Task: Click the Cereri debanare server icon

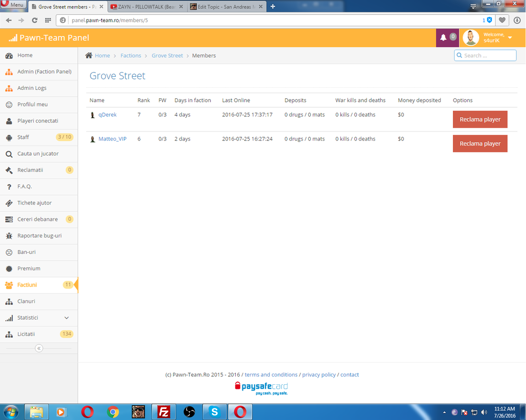Action: coord(9,220)
